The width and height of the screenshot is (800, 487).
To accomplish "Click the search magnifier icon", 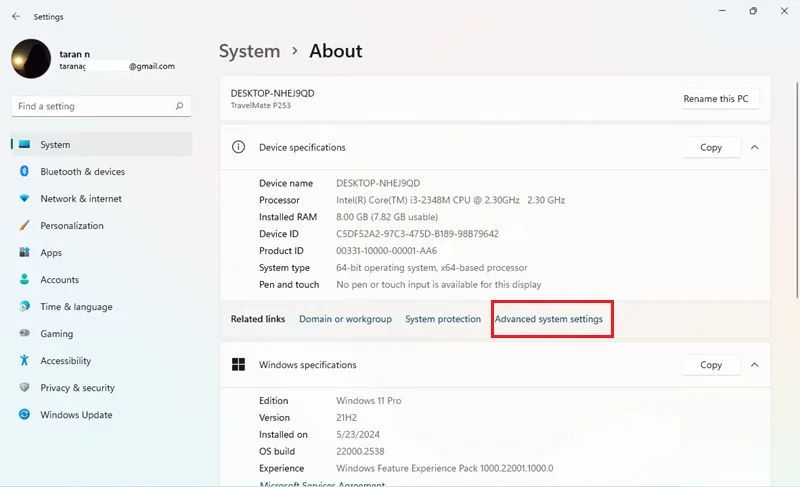I will (x=179, y=106).
